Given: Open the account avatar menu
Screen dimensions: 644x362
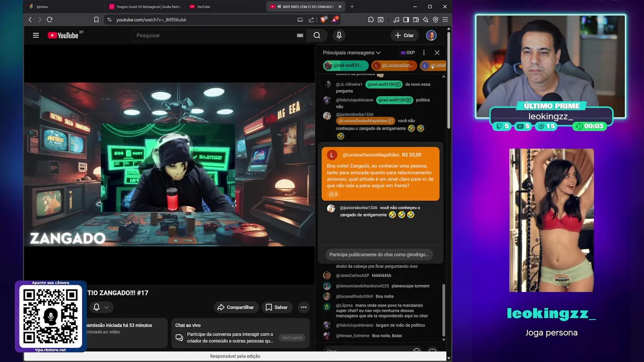Looking at the screenshot, I should coord(431,35).
